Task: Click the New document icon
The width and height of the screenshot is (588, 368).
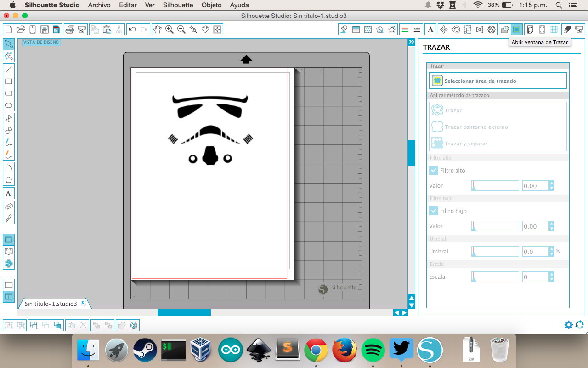Action: click(x=8, y=29)
